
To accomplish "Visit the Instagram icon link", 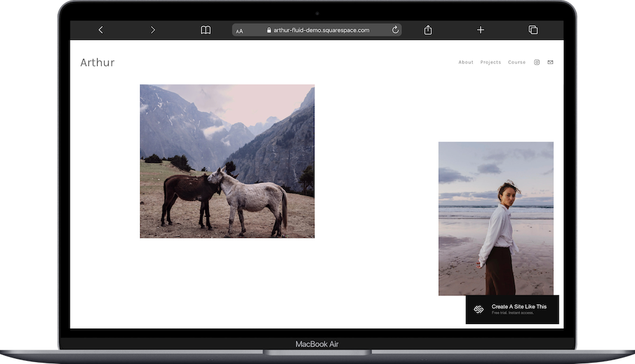I will point(537,62).
